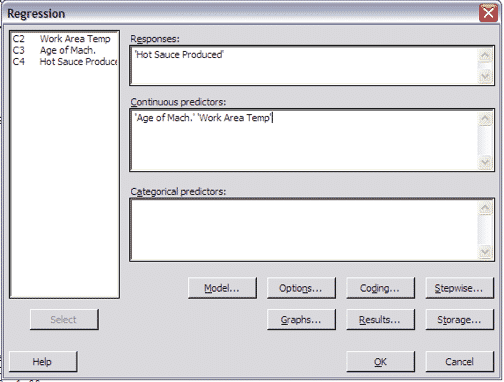This screenshot has height=382, width=504.
Task: Open the Storage... dialog
Action: coord(459,320)
